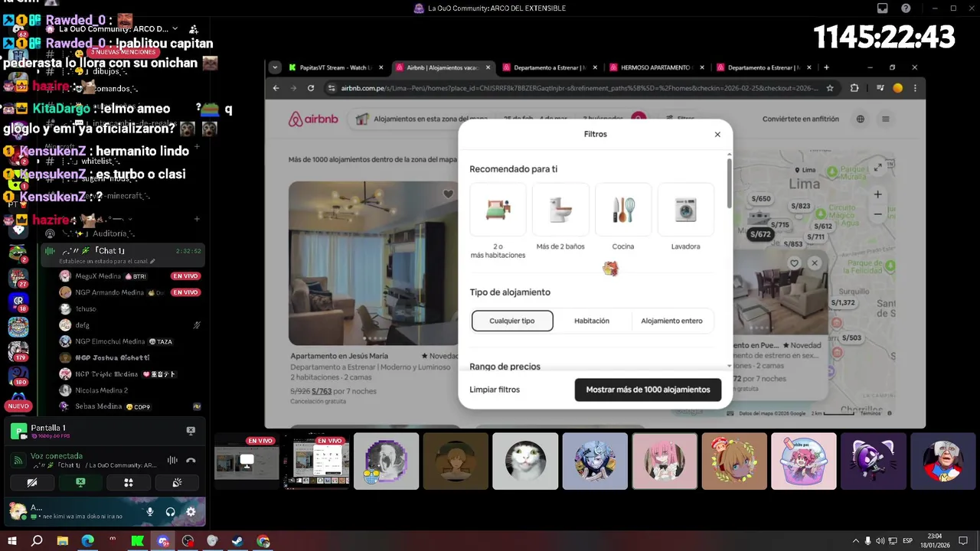Image resolution: width=980 pixels, height=551 pixels.
Task: Click the airbnb logo
Action: [312, 119]
